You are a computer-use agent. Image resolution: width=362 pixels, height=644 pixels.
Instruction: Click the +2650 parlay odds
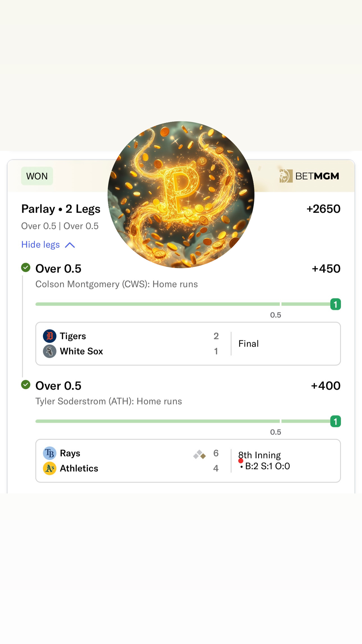tap(323, 209)
